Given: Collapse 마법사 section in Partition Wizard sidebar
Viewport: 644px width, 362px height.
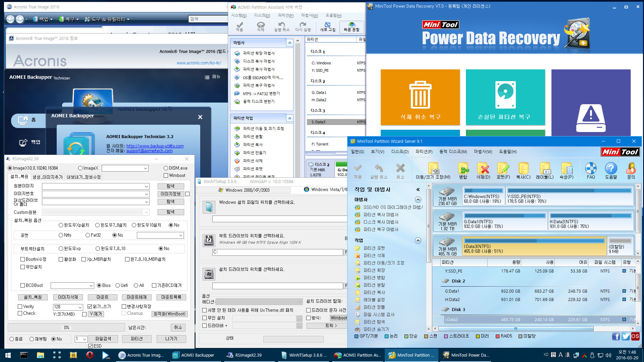Looking at the screenshot, I should tap(418, 200).
